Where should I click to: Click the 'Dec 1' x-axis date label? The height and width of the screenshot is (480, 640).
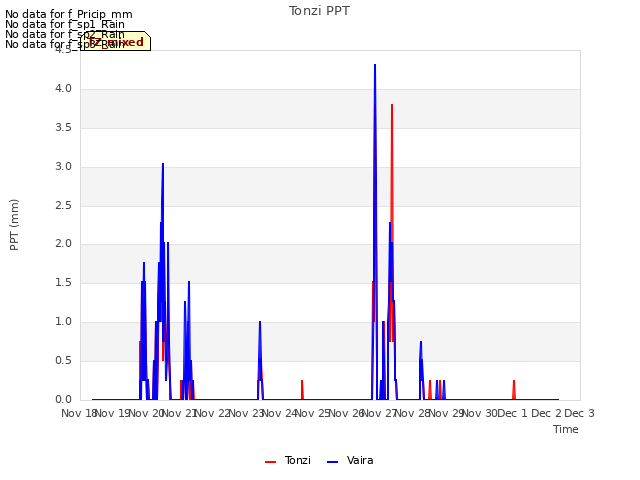click(x=513, y=413)
